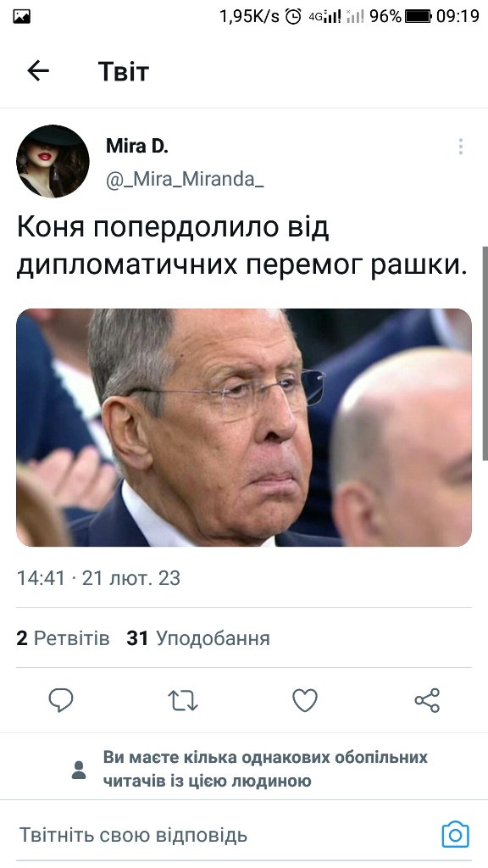The width and height of the screenshot is (488, 868).
Task: Tap the back arrow icon
Action: (x=38, y=71)
